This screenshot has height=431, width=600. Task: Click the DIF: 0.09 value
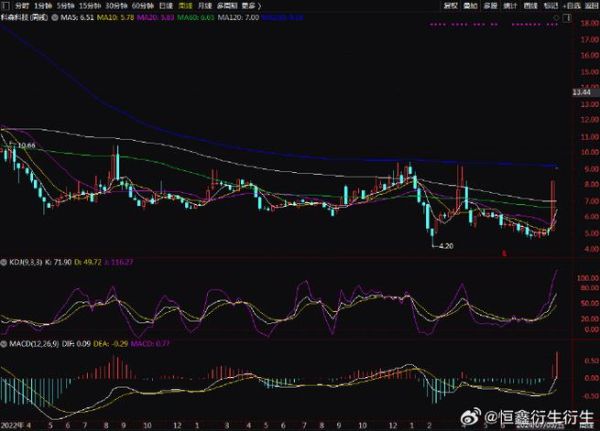click(76, 344)
